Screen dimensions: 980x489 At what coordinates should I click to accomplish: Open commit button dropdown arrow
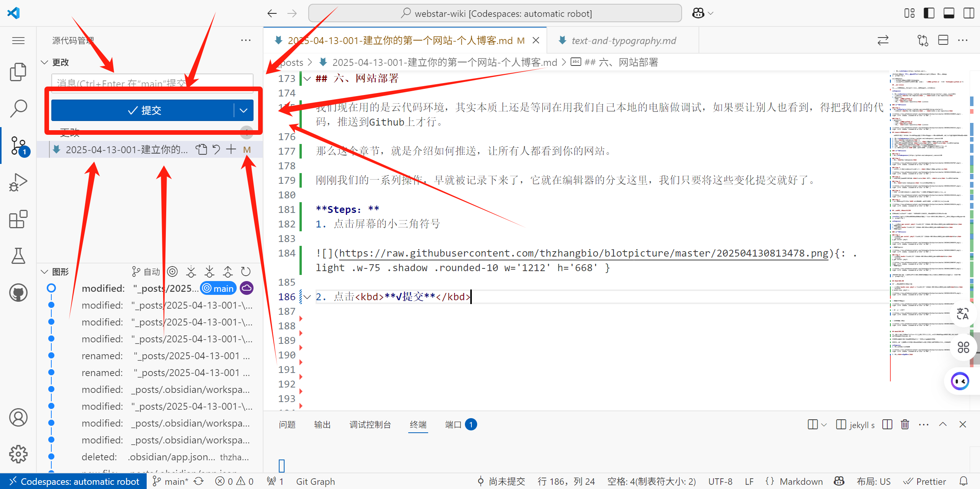(244, 111)
